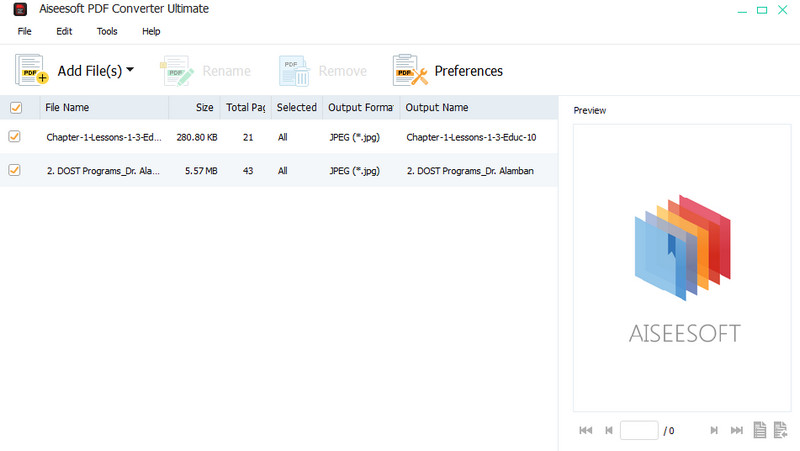800x451 pixels.
Task: Go to previous preview page
Action: [609, 431]
